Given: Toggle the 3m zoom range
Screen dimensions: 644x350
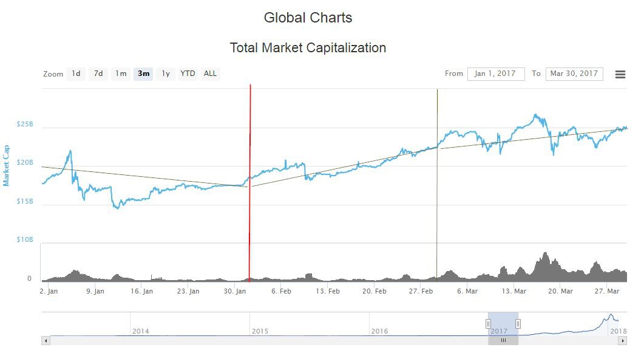Looking at the screenshot, I should (x=143, y=74).
